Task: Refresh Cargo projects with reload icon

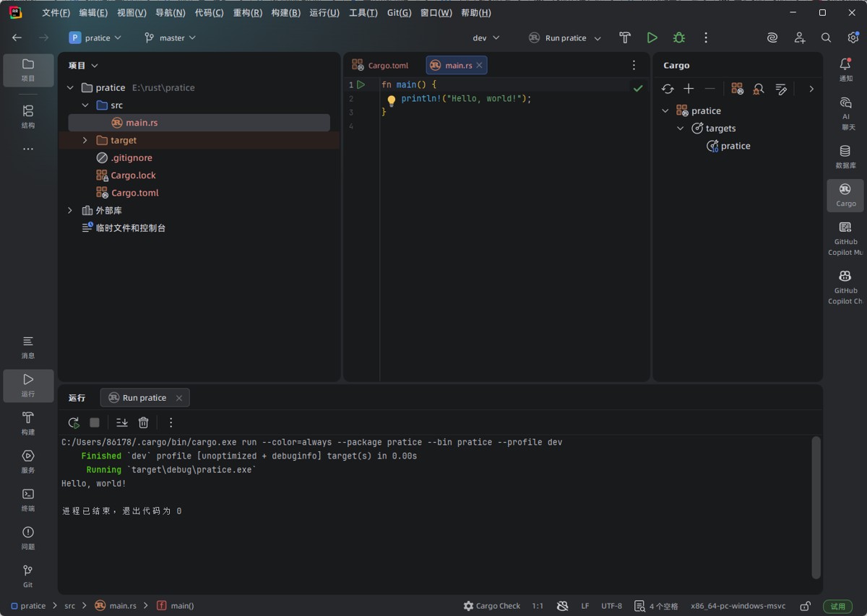Action: point(668,89)
